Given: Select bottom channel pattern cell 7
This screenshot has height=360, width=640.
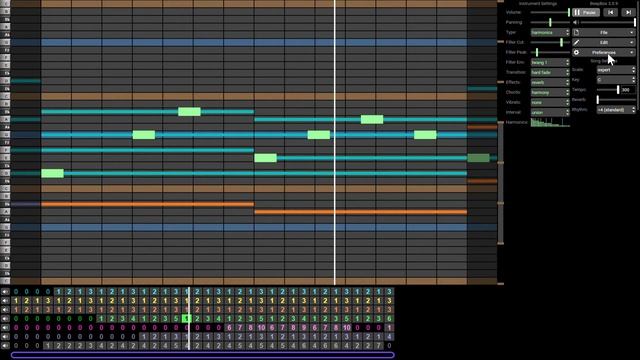Looking at the screenshot, I should [x=378, y=345].
